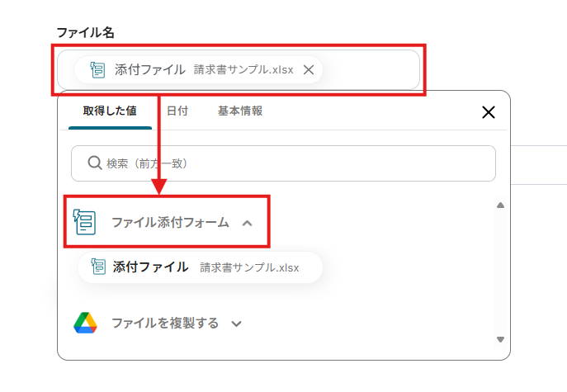This screenshot has height=392, width=567.
Task: Close the value picker panel with the X
Action: pyautogui.click(x=489, y=112)
